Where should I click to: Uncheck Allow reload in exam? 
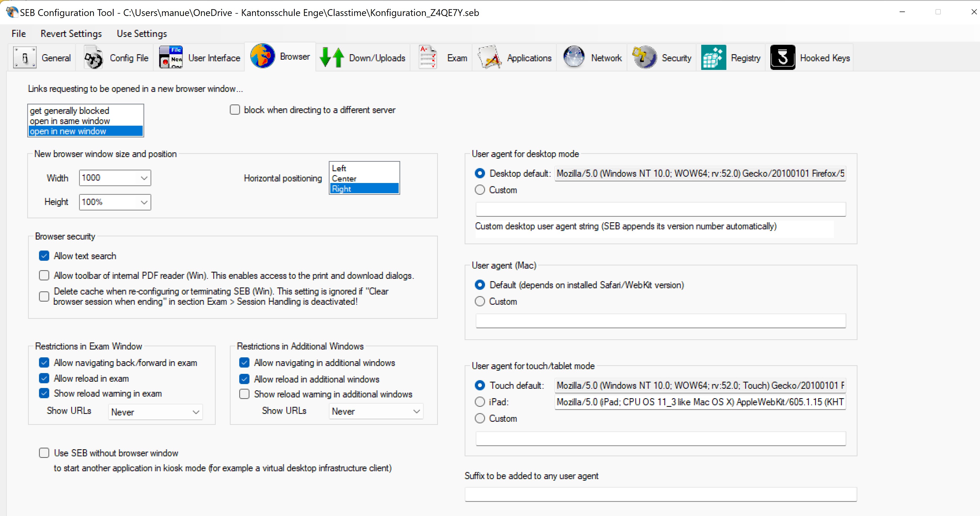click(44, 378)
